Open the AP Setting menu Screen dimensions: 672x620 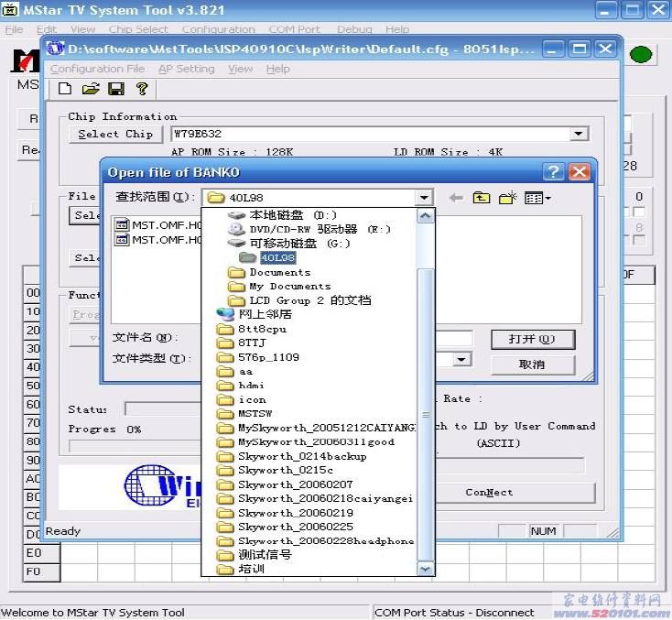coord(186,69)
